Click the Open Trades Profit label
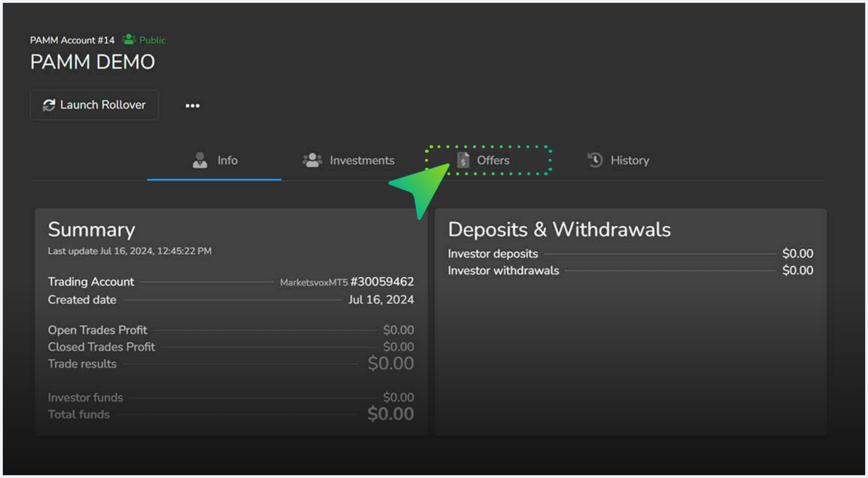The height and width of the screenshot is (478, 868). pyautogui.click(x=97, y=330)
